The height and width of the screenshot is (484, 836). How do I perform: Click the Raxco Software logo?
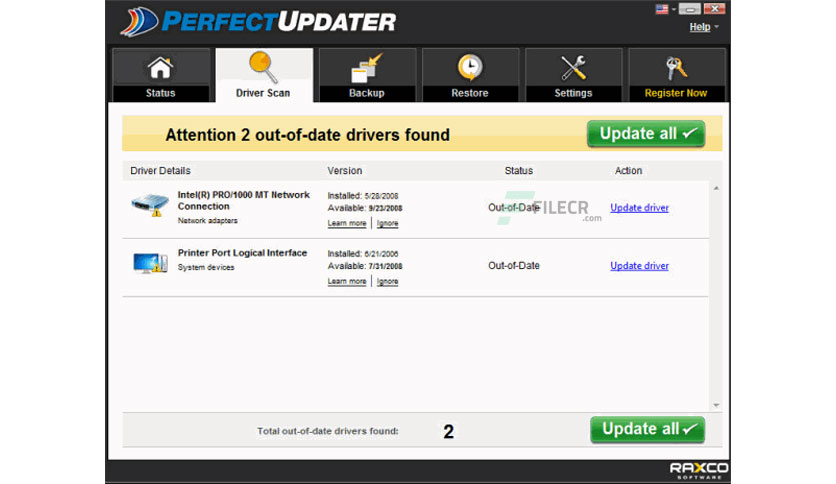click(x=699, y=470)
